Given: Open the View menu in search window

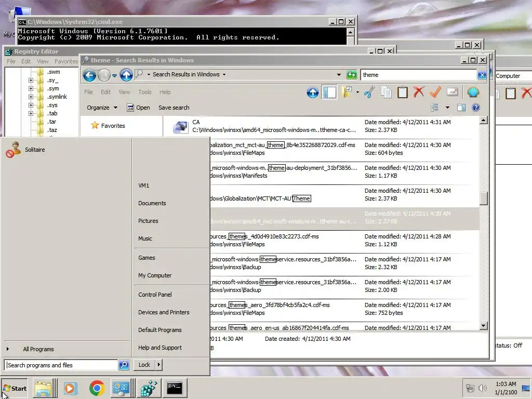Looking at the screenshot, I should [124, 92].
